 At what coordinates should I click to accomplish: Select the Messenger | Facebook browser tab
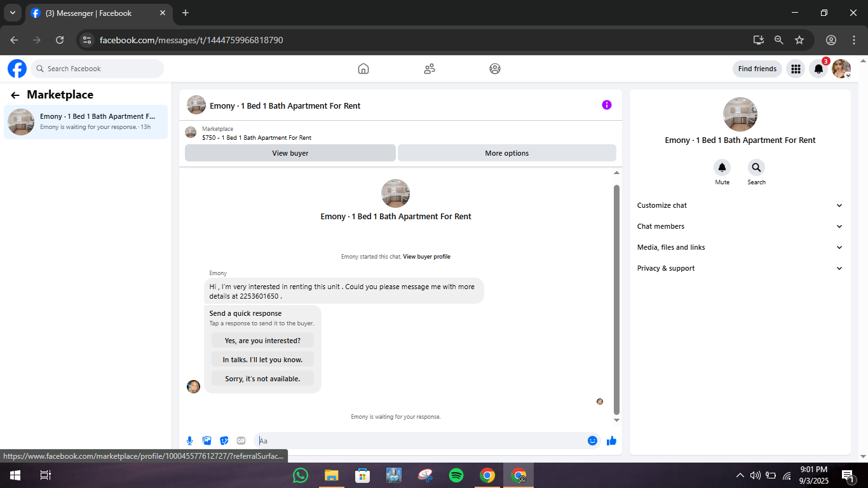click(98, 13)
